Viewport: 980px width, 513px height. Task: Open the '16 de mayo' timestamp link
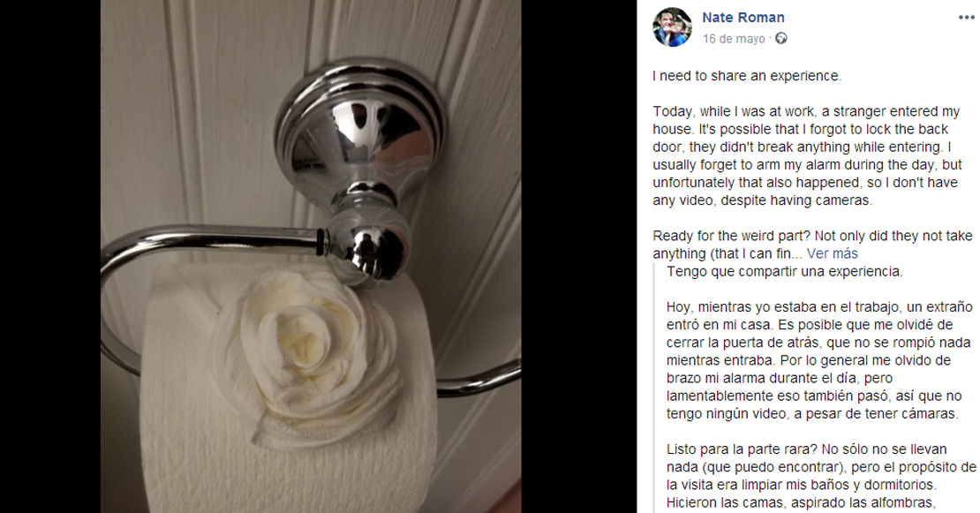pyautogui.click(x=733, y=39)
